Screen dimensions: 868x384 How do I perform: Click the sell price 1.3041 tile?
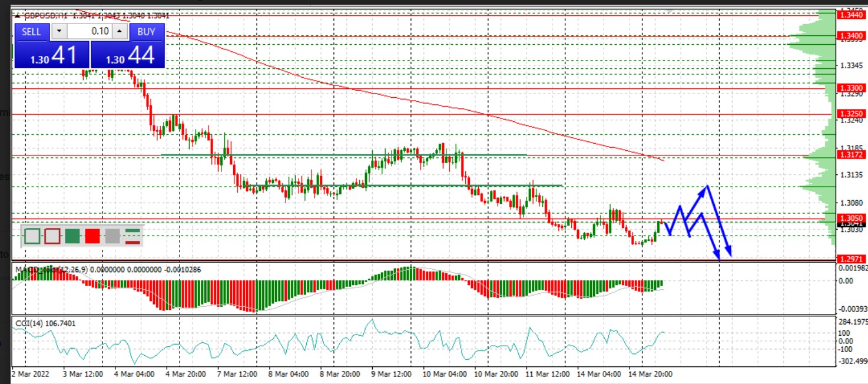pos(51,55)
